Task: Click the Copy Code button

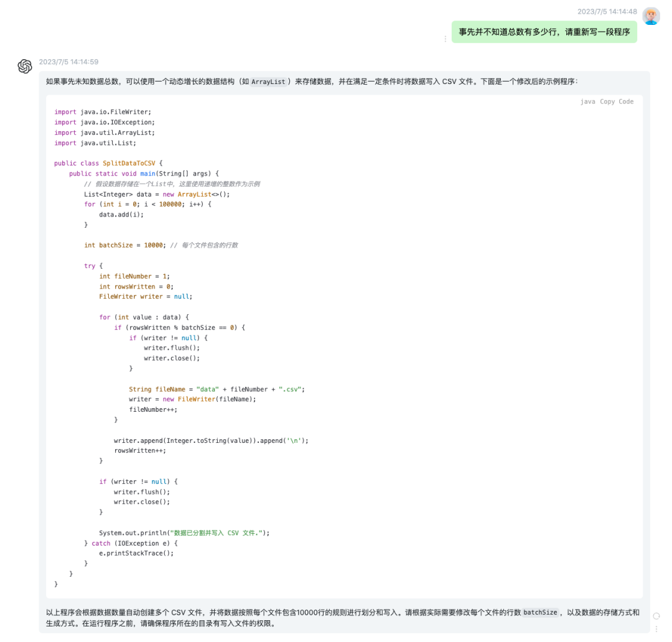Action: click(x=617, y=101)
